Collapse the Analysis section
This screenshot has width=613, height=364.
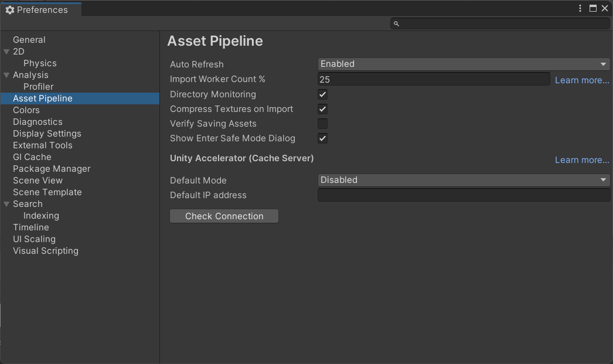(x=5, y=75)
